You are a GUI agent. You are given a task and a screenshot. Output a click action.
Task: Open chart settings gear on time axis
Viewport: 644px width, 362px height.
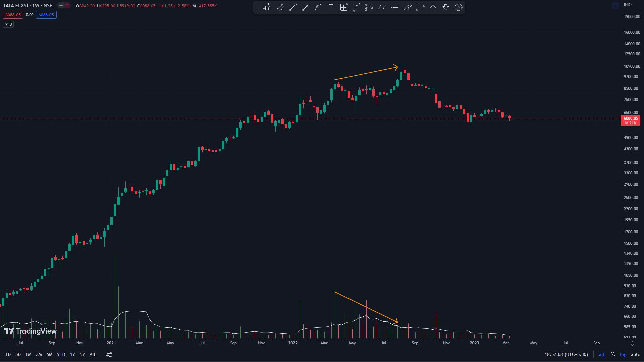click(x=632, y=343)
